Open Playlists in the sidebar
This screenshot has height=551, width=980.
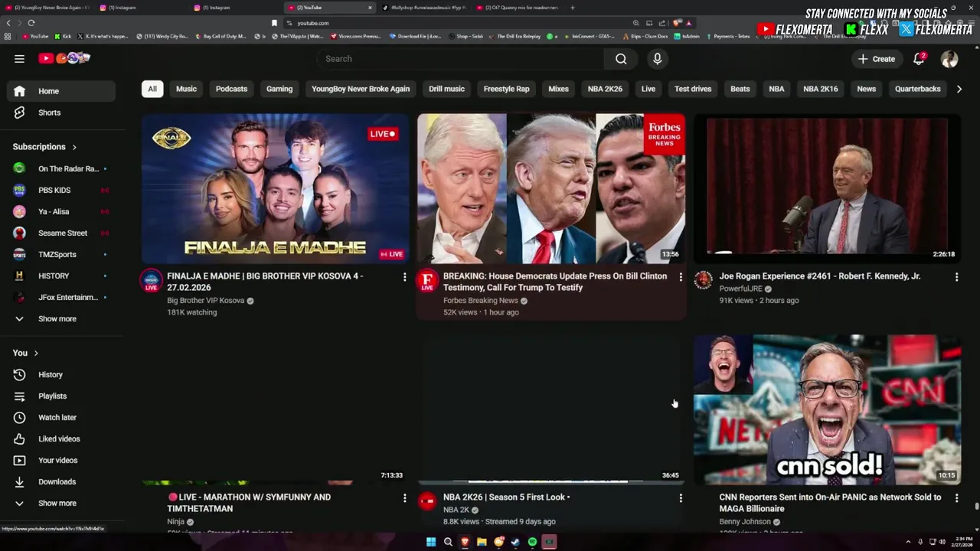(61, 396)
